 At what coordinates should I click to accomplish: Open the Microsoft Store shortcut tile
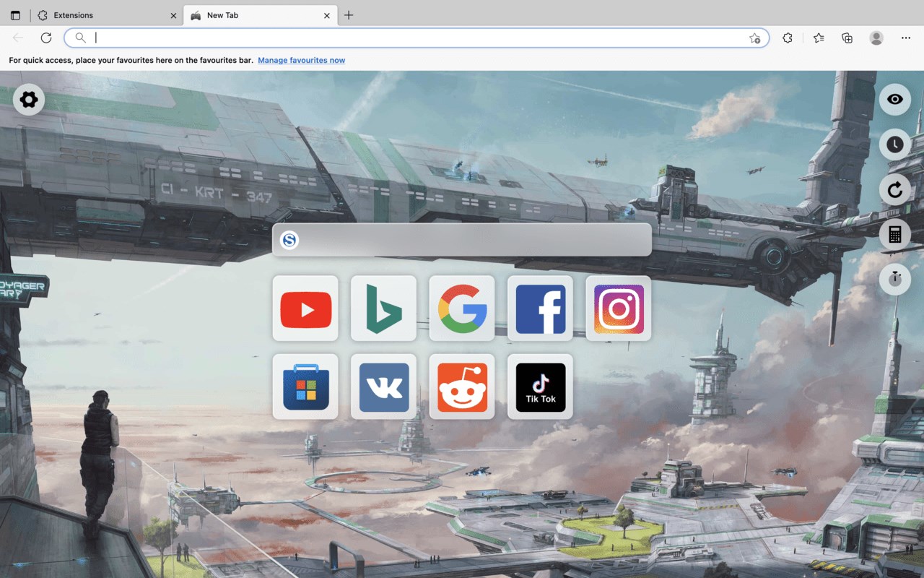pos(305,387)
